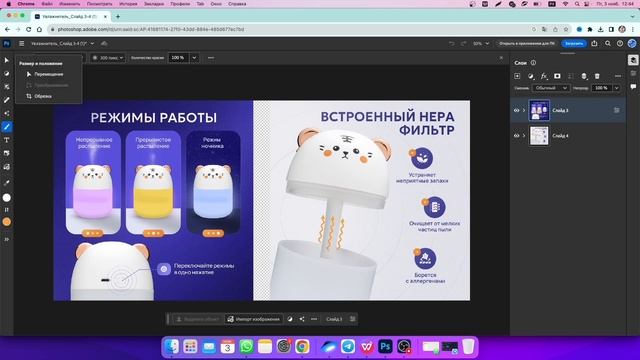Open the Chrome Справка menu
Viewport: 640px width, 360px height.
coord(237,4)
